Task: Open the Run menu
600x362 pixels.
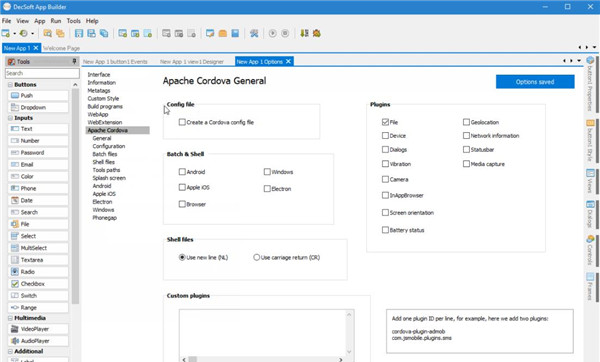Action: pos(56,21)
